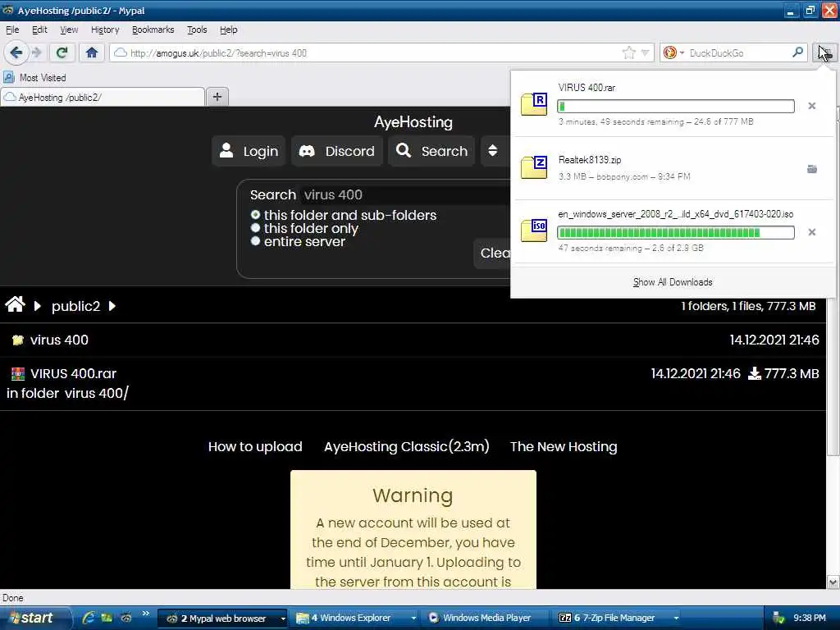Click the virus 400 folder icon
Viewport: 840px width, 630px height.
(18, 340)
